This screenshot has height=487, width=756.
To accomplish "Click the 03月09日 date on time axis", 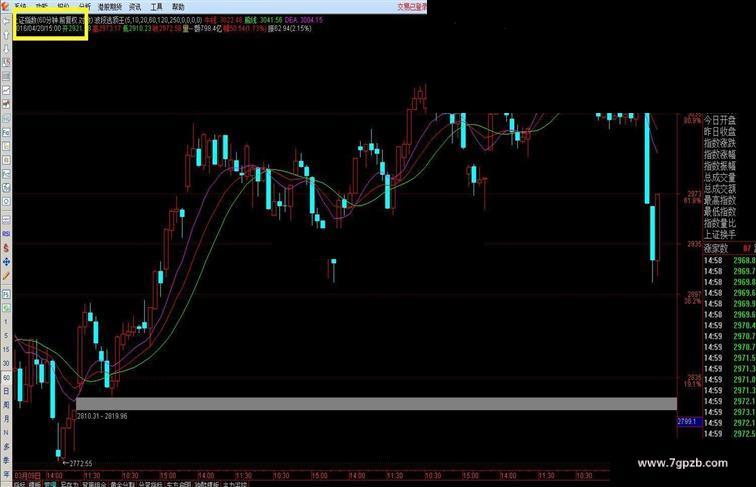I will pos(27,476).
